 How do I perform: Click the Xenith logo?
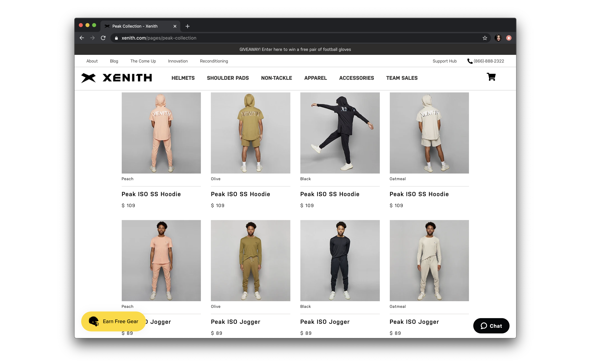tap(116, 78)
